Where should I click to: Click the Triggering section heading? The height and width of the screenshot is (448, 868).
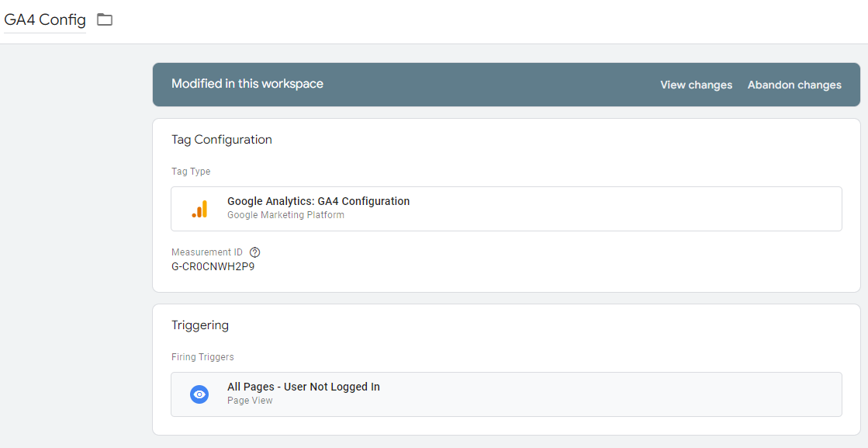199,325
